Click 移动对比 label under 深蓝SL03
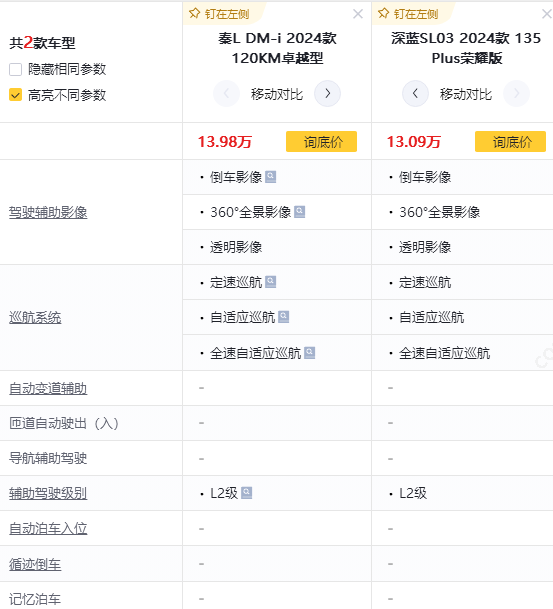Screen dimensions: 553x609 tap(466, 94)
